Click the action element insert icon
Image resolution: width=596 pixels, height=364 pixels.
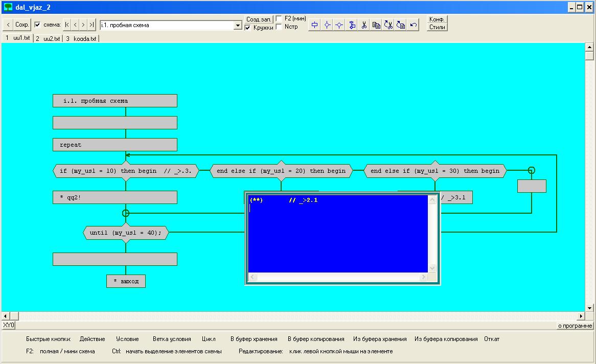point(315,25)
